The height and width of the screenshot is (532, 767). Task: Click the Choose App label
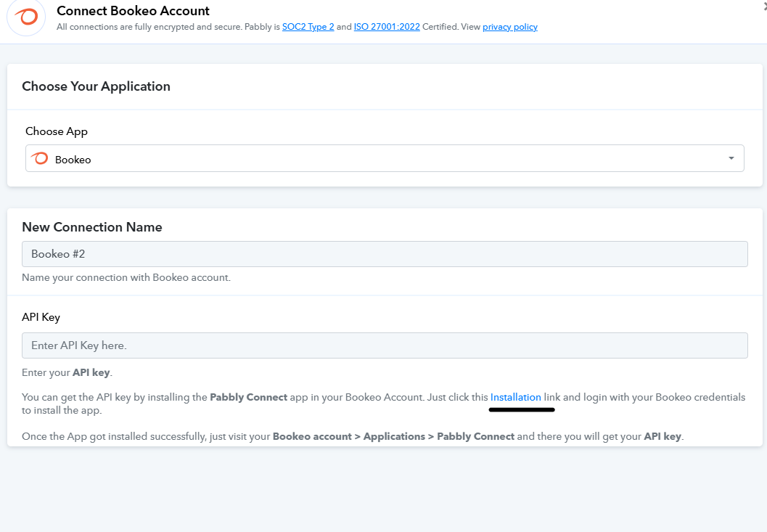point(57,131)
